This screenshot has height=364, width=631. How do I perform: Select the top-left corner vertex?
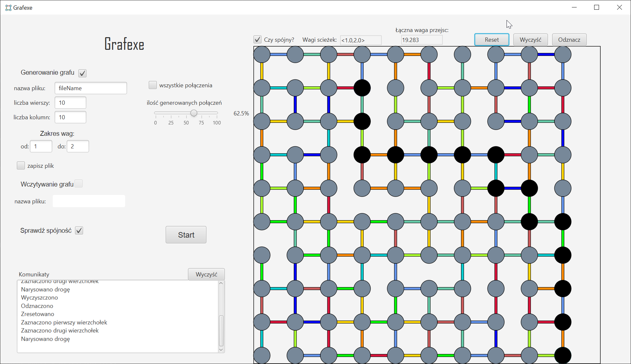[x=262, y=54]
